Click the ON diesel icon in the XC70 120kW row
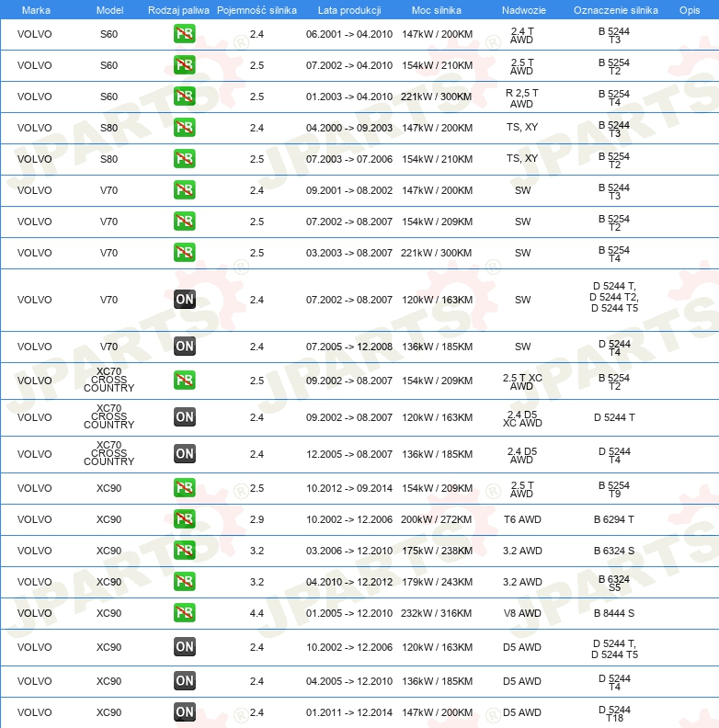Viewport: 719px width, 728px height. coord(185,417)
